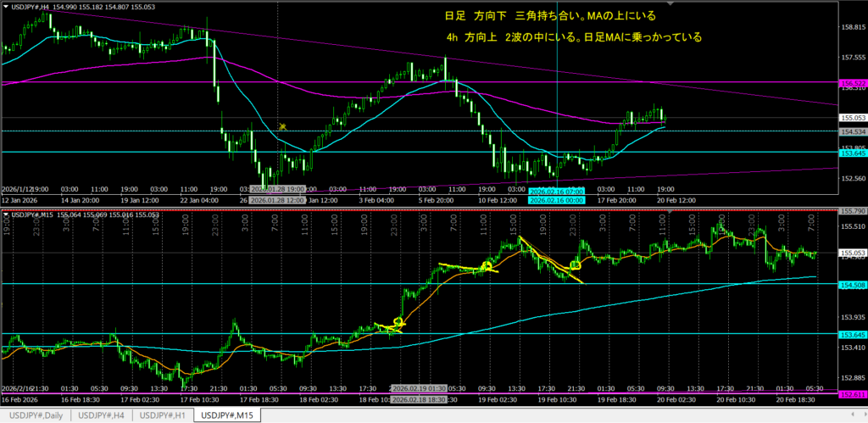Click the cyan 154.508 price label
Image resolution: width=868 pixels, height=423 pixels.
(851, 284)
